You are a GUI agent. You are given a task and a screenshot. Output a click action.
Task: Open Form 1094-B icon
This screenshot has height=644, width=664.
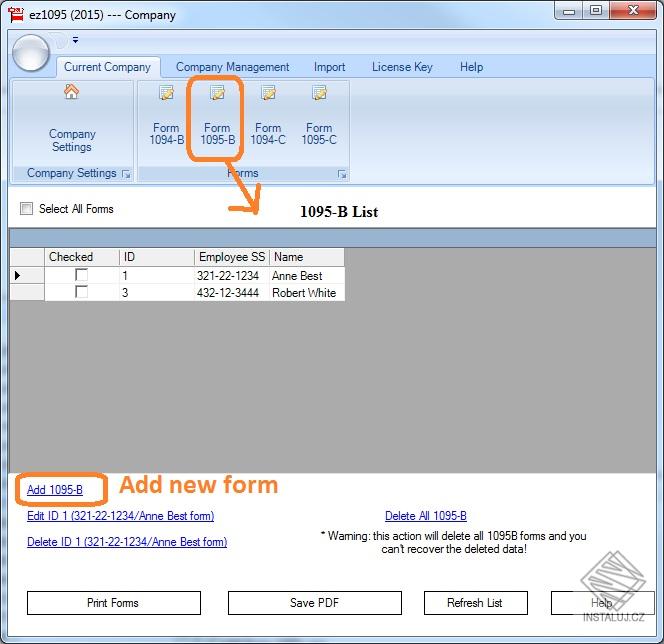[166, 92]
